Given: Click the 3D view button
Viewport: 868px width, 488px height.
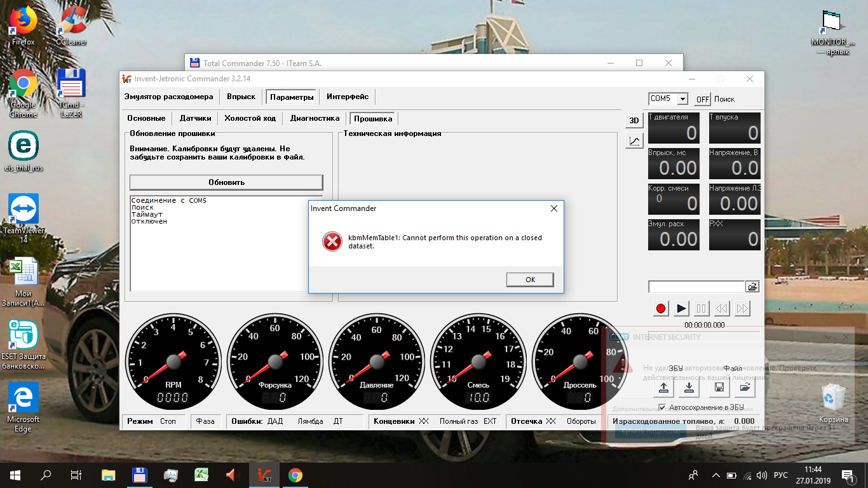Looking at the screenshot, I should coord(634,121).
